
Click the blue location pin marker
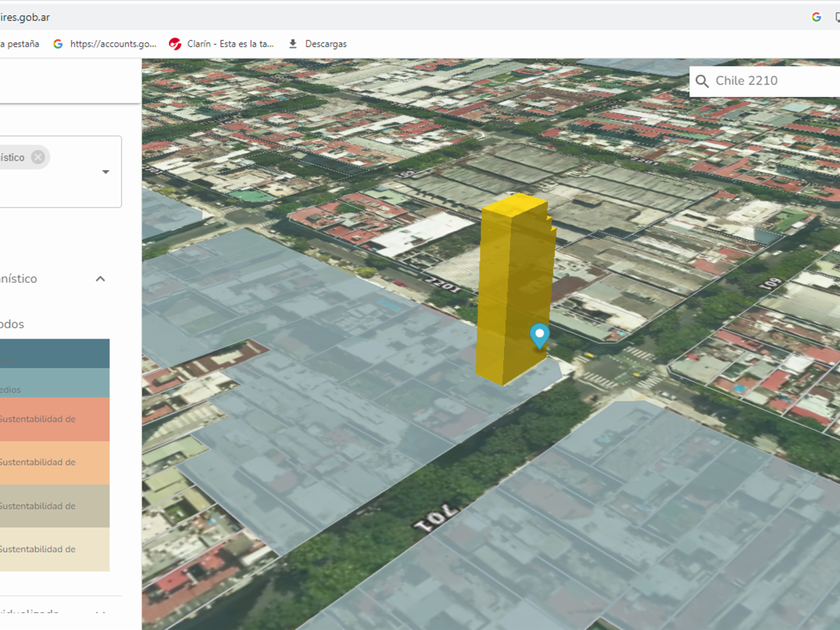point(540,335)
